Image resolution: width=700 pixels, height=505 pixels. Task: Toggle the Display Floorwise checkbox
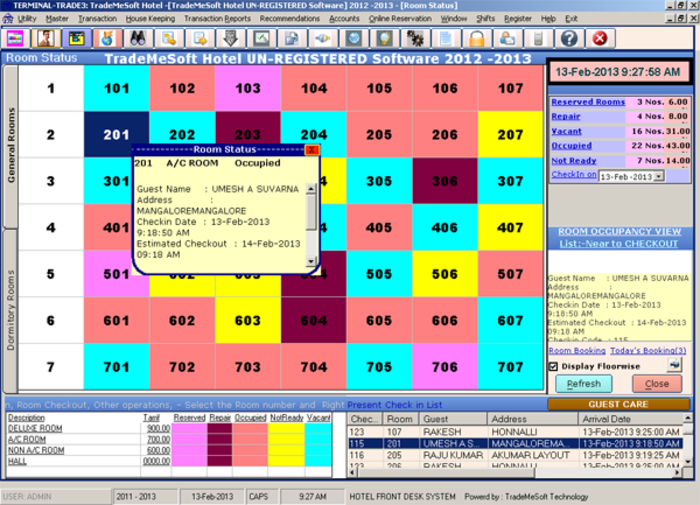click(x=555, y=366)
